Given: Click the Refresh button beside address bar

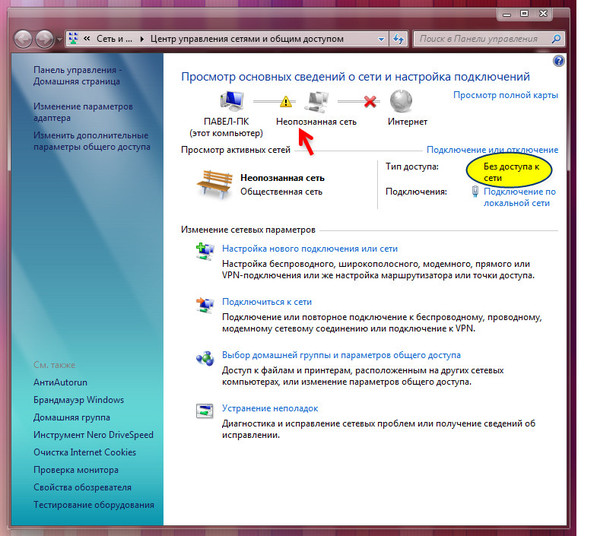Looking at the screenshot, I should coord(399,39).
